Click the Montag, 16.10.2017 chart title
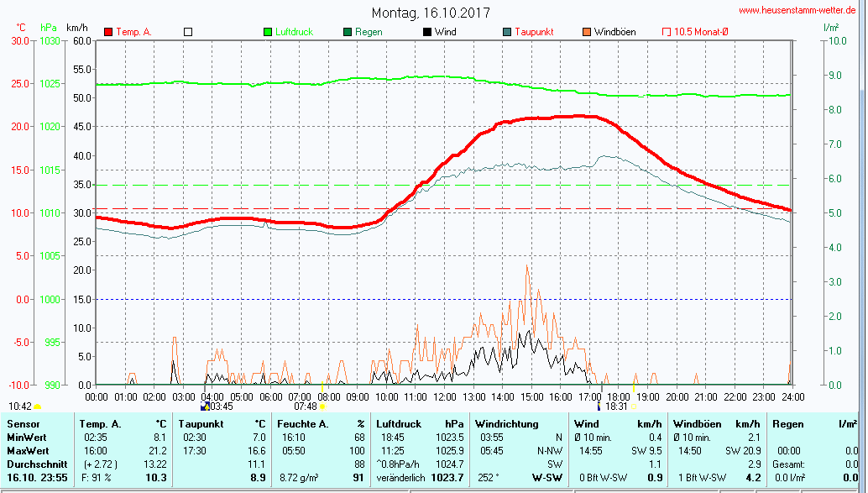Image resolution: width=868 pixels, height=493 pixels. [431, 13]
